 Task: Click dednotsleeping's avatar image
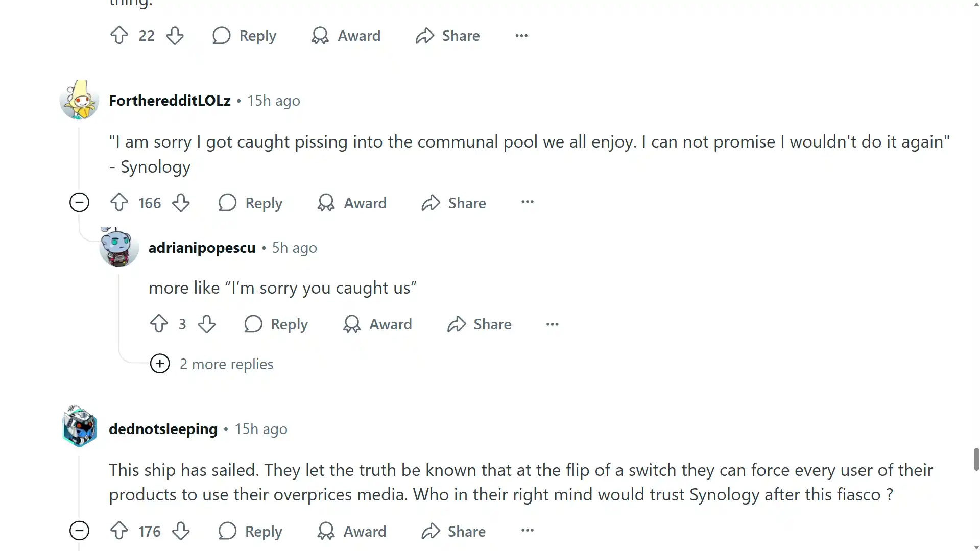point(79,427)
